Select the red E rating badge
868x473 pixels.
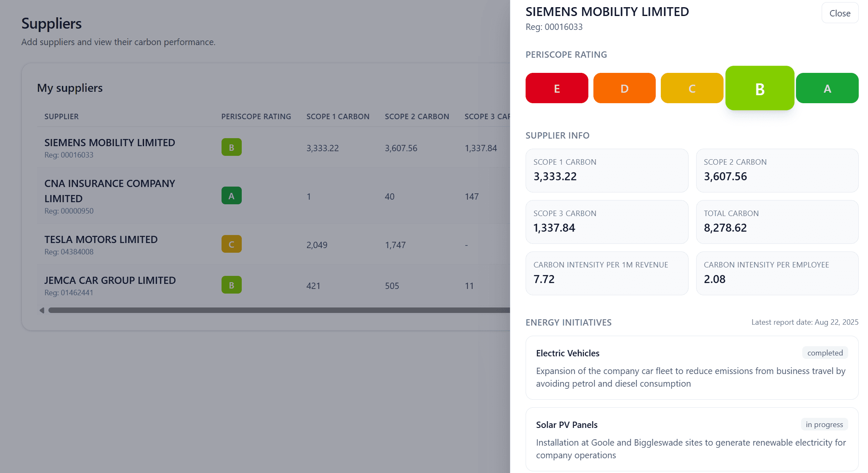(x=557, y=88)
